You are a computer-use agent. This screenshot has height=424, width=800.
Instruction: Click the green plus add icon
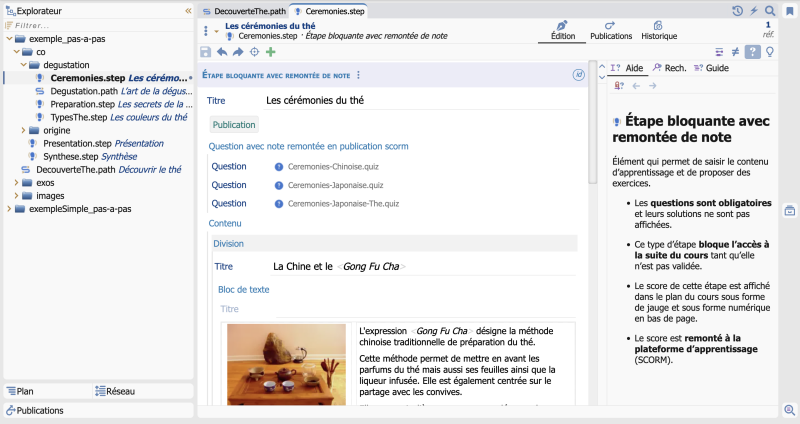tap(271, 52)
